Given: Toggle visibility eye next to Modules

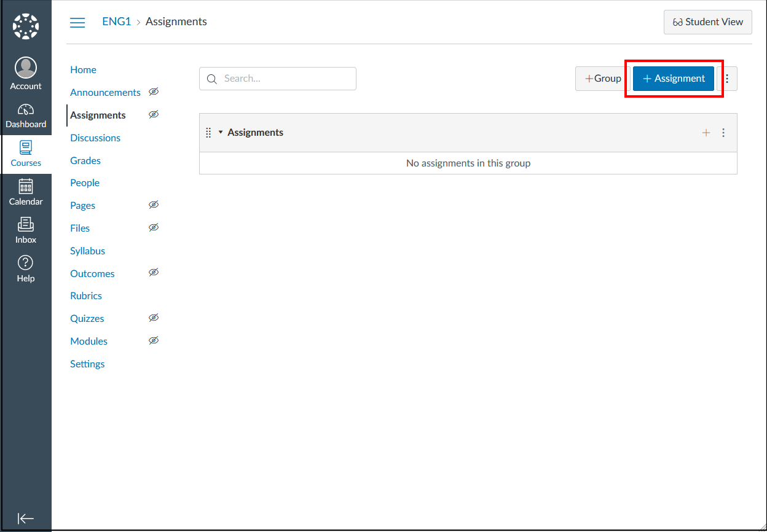Looking at the screenshot, I should coord(154,340).
